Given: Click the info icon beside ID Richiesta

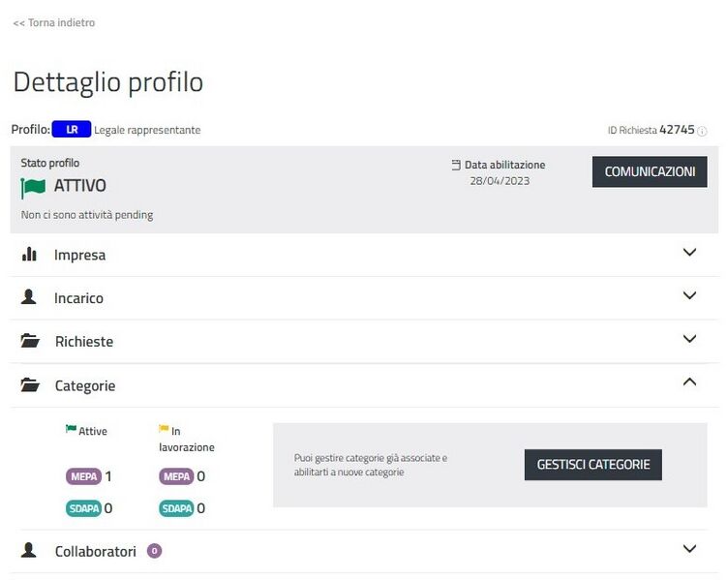Looking at the screenshot, I should point(702,131).
